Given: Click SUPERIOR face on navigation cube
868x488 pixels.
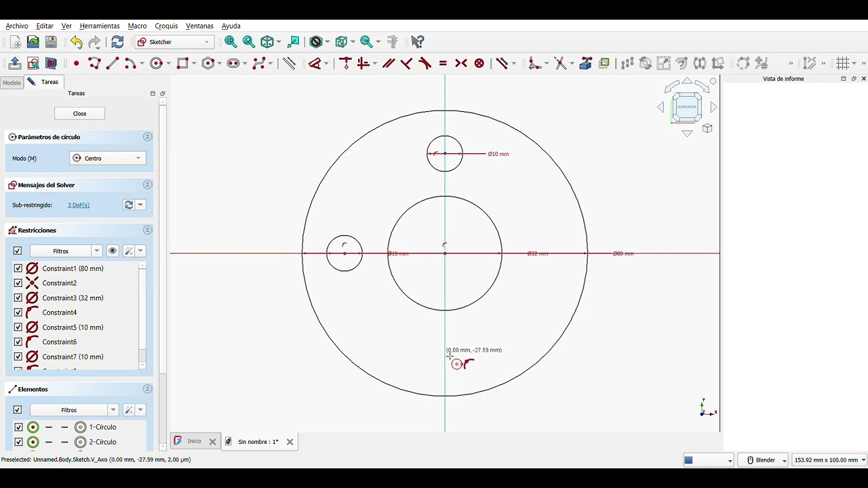Looking at the screenshot, I should 687,107.
